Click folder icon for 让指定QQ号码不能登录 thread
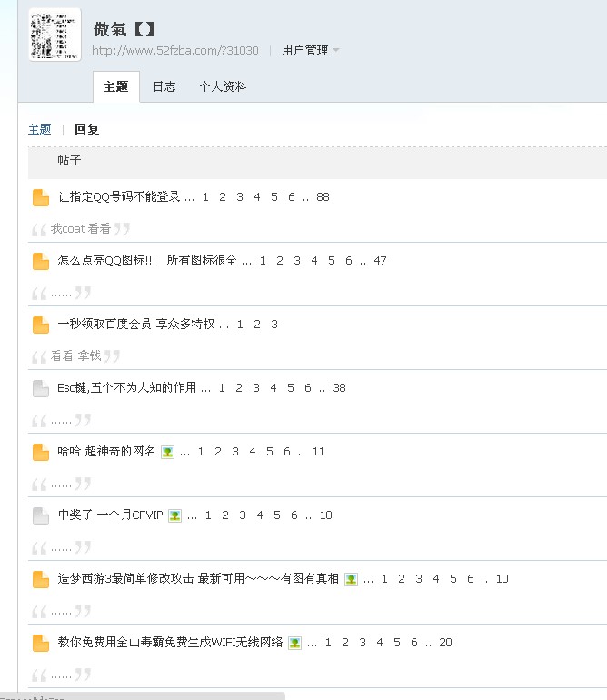The height and width of the screenshot is (700, 607). tap(41, 197)
